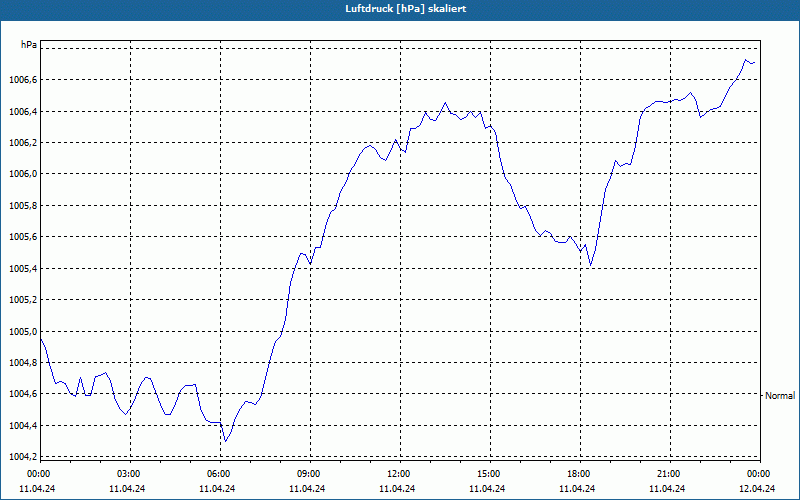800x500 pixels.
Task: Click the 09:00 time label
Action: [x=310, y=474]
